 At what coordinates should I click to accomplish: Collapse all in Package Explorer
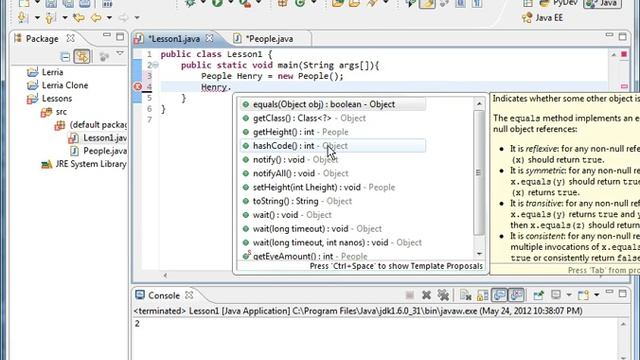pyautogui.click(x=64, y=57)
